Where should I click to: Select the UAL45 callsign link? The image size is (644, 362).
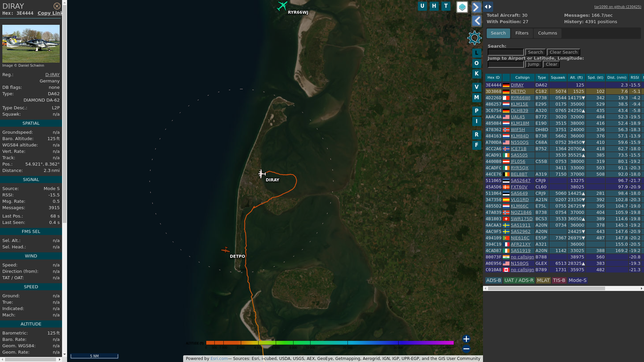click(518, 117)
